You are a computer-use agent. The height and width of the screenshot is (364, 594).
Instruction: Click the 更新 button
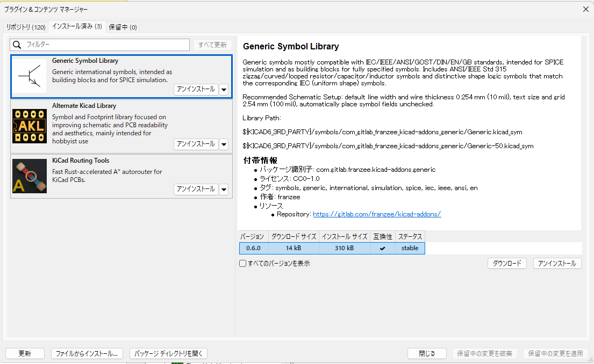[x=25, y=353]
